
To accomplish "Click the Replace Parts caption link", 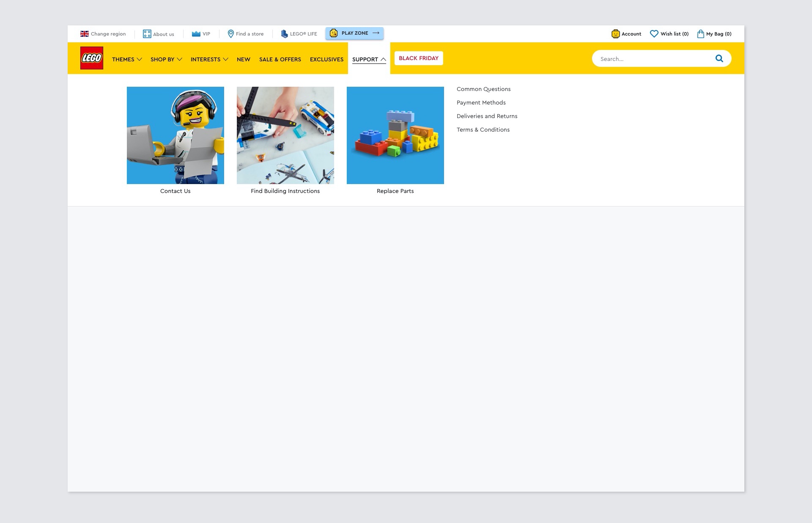I will click(395, 191).
